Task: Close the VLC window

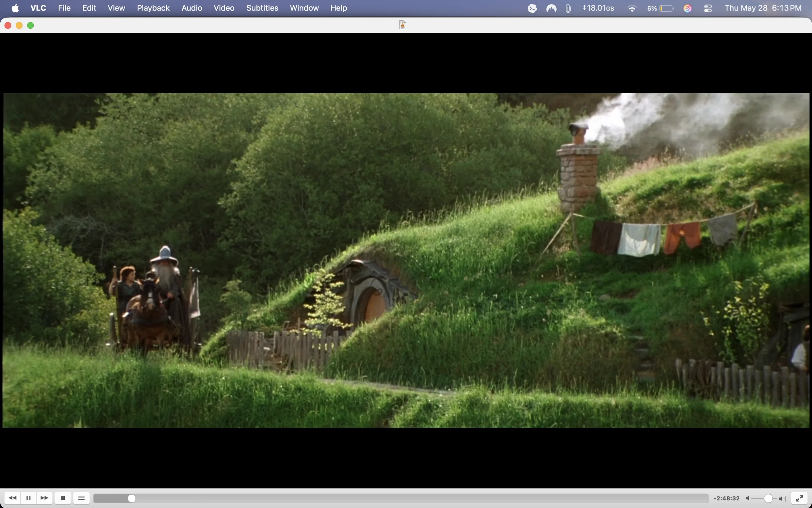Action: (8, 25)
